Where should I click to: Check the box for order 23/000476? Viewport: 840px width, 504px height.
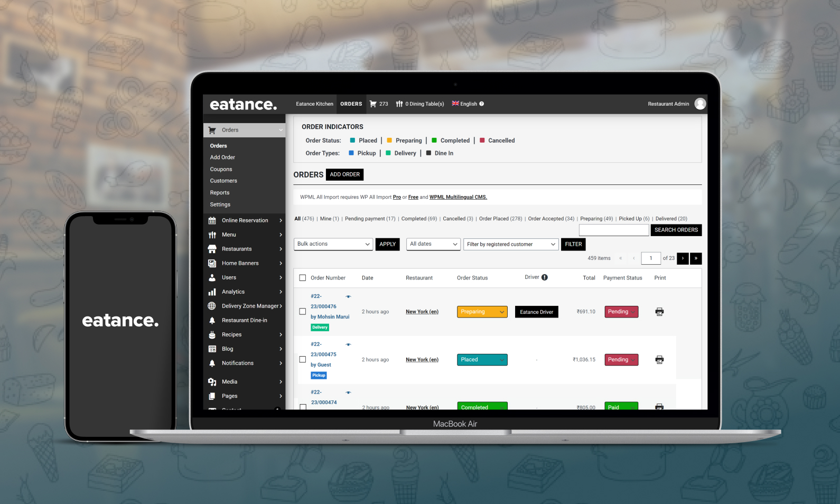[x=303, y=312]
